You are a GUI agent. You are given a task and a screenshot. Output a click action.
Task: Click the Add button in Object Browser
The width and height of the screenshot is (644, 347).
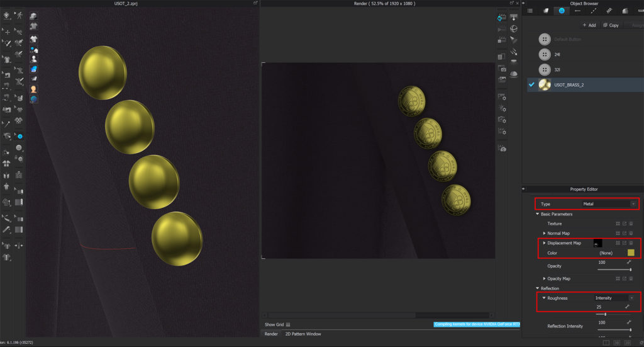pos(589,25)
